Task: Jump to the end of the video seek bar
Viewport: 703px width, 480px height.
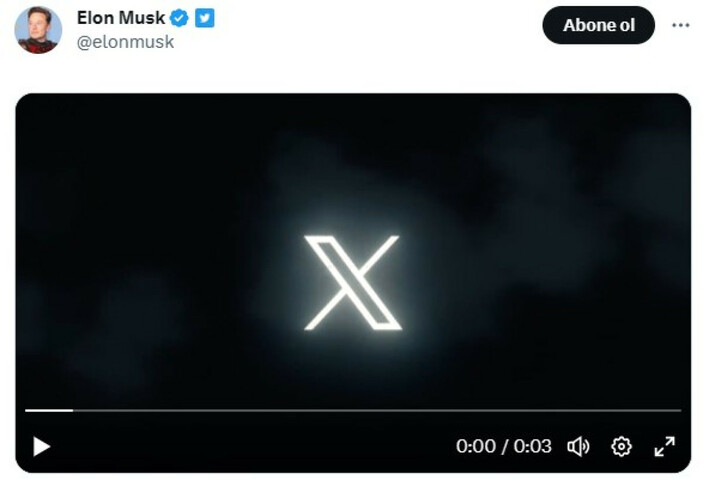Action: [680, 410]
